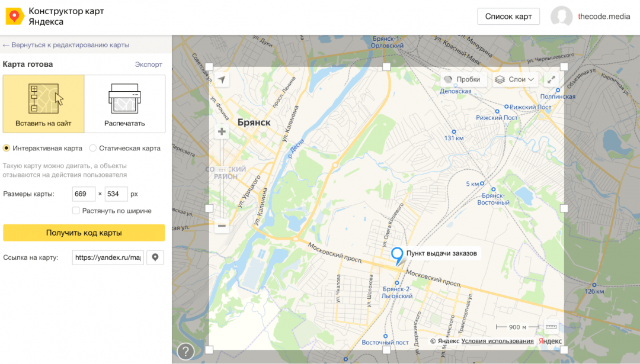Click the Yandex Map Constructor logo
This screenshot has width=640, height=364.
[x=15, y=17]
